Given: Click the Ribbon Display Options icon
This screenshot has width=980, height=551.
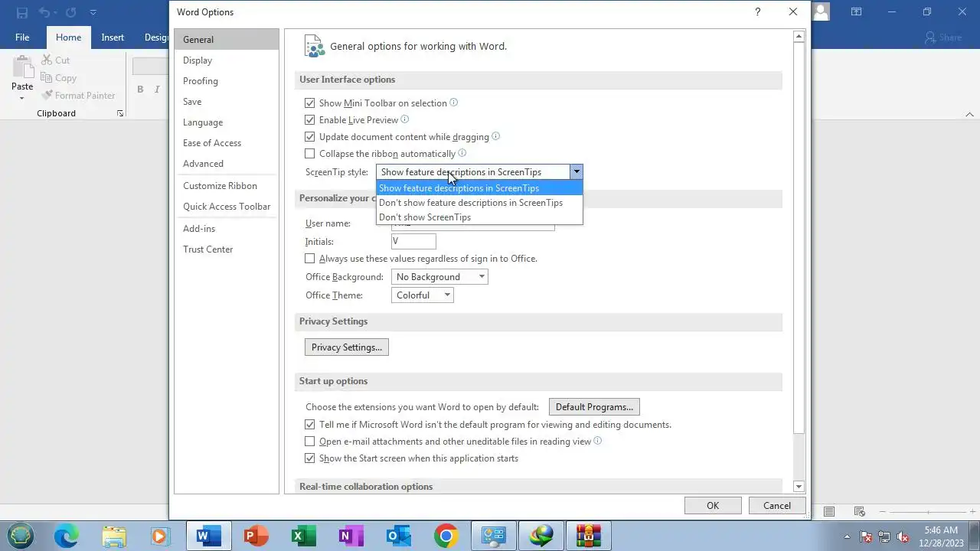Looking at the screenshot, I should (857, 12).
